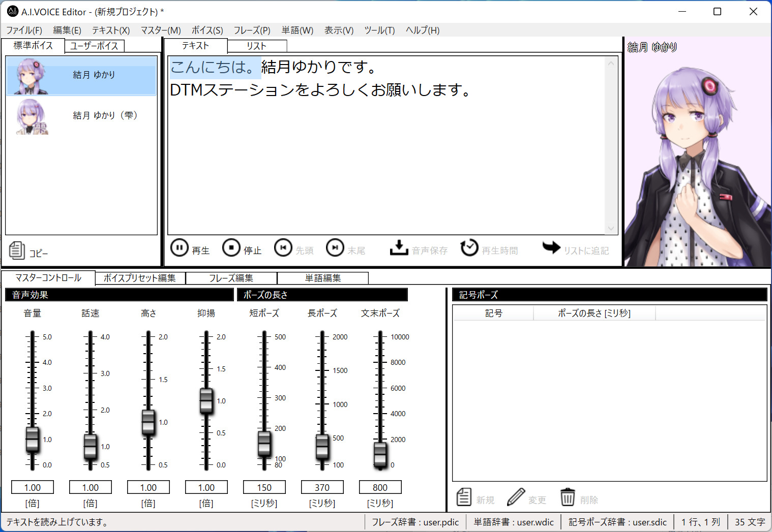
Task: Click the 話速 value field
Action: point(91,487)
